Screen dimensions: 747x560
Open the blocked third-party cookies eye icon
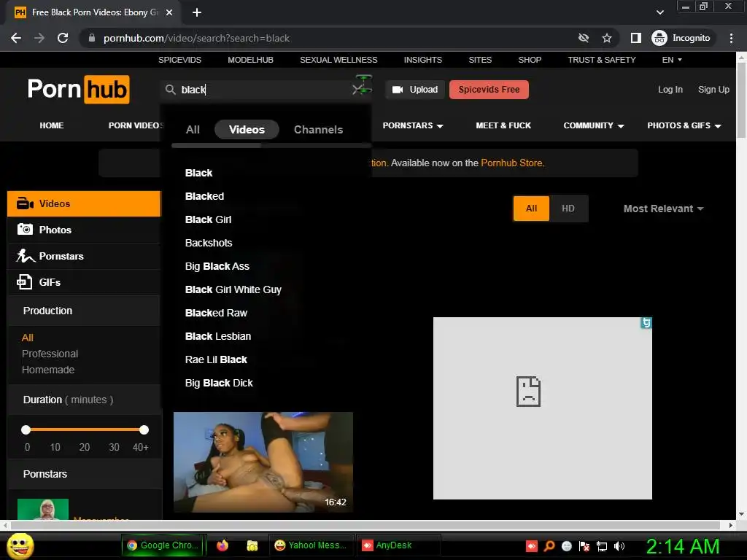pyautogui.click(x=584, y=38)
